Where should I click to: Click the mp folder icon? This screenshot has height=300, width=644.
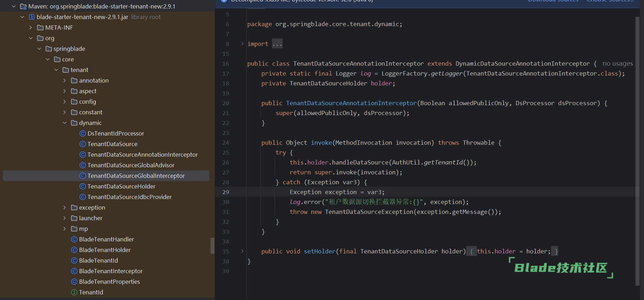(74, 229)
